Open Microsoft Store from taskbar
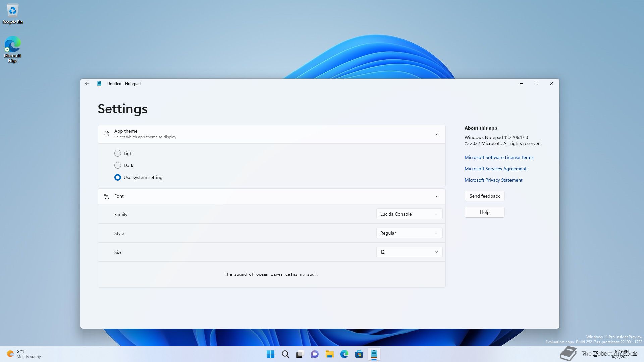The height and width of the screenshot is (362, 644). 359,354
